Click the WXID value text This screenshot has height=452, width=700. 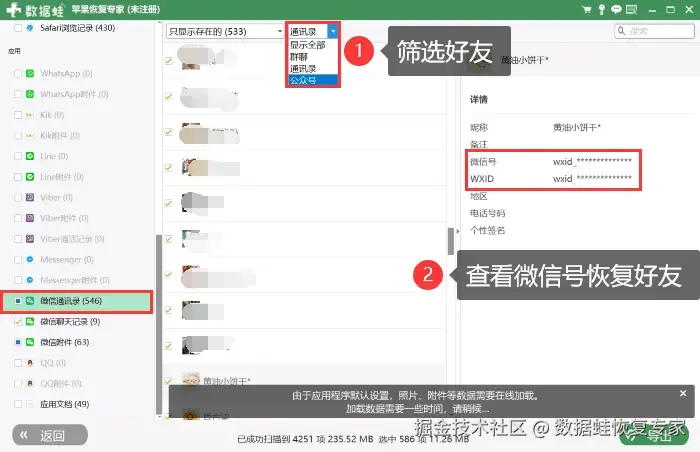(x=592, y=179)
